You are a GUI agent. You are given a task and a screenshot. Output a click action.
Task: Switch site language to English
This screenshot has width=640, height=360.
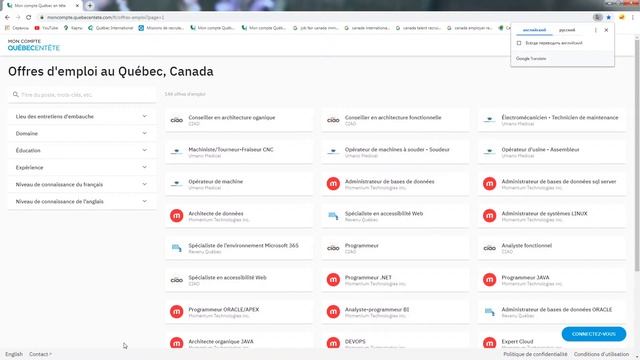(14, 354)
